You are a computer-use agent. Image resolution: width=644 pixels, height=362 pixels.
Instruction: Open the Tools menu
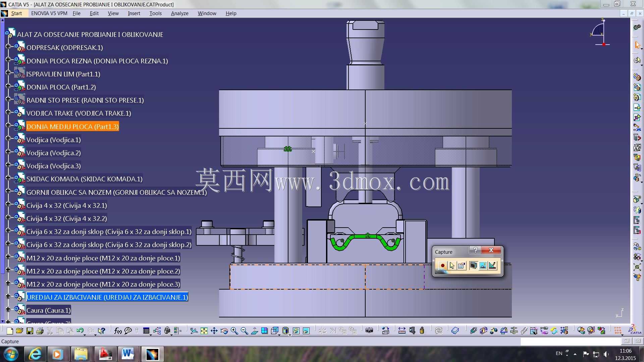[156, 13]
